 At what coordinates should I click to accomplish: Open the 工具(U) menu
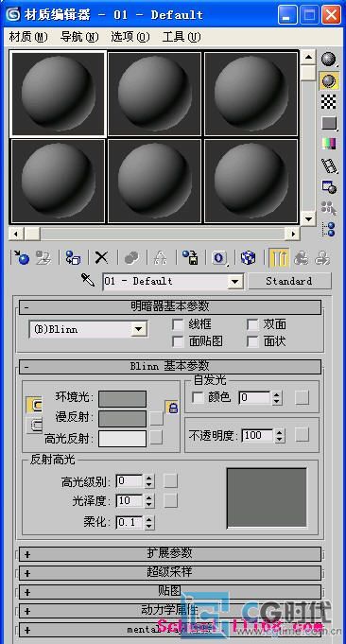coord(182,37)
